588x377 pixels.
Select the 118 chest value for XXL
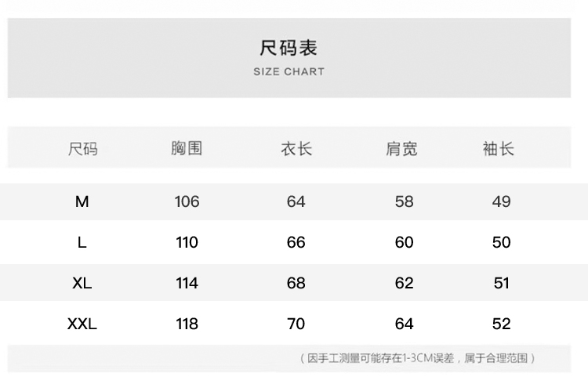point(187,324)
